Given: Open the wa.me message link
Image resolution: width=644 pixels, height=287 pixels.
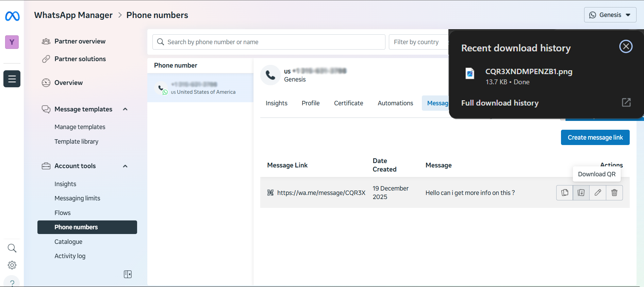Looking at the screenshot, I should click(x=321, y=193).
